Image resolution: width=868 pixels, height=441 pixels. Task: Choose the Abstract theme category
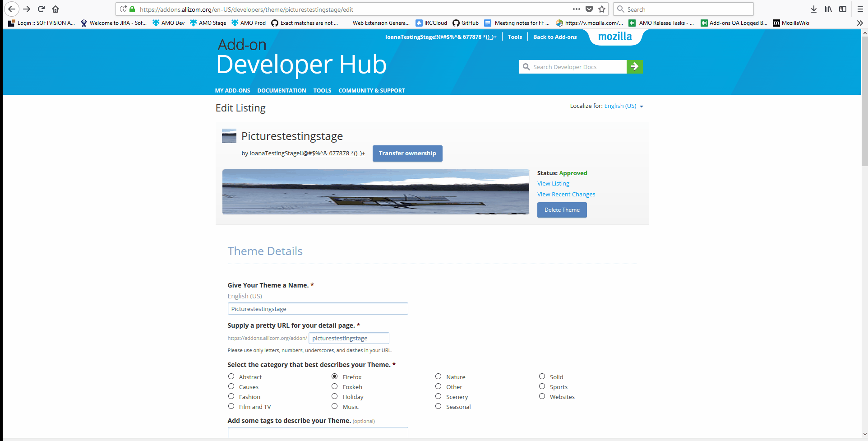tap(231, 376)
